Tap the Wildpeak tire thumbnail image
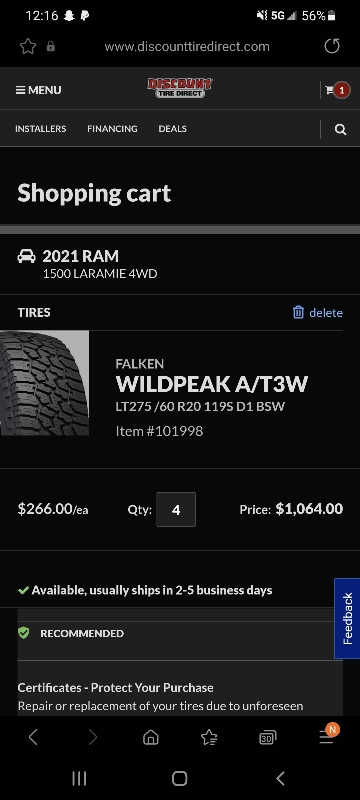This screenshot has width=360, height=800. click(44, 383)
